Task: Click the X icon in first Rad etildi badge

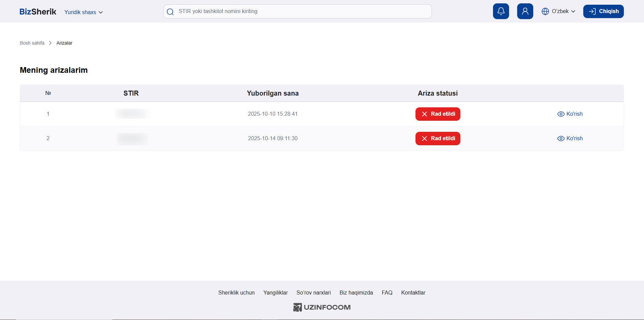Action: click(x=424, y=114)
